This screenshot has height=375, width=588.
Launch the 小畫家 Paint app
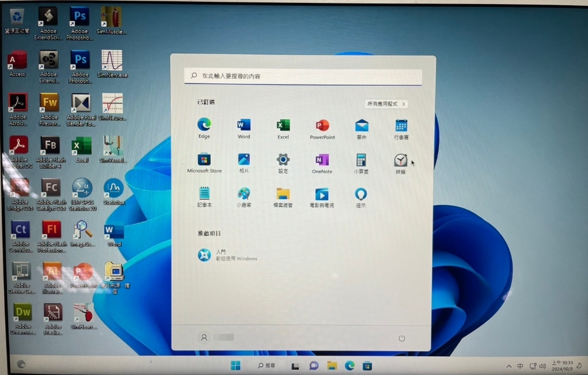click(243, 197)
